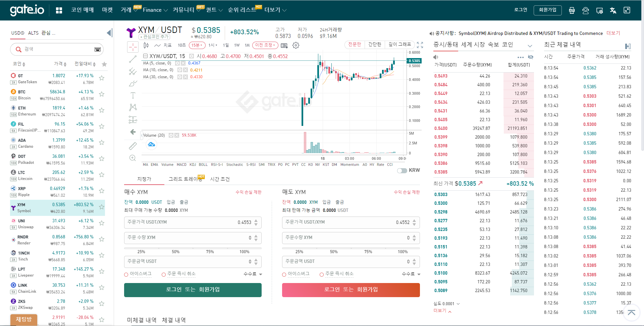Open the 이전 조정 dropdown
644x326 pixels.
point(265,45)
